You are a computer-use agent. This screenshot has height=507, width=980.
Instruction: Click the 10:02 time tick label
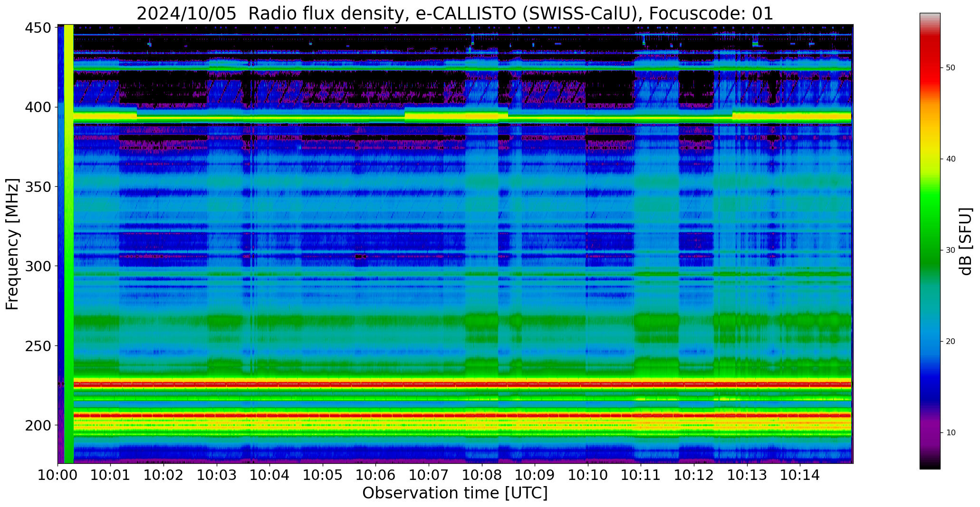[164, 475]
